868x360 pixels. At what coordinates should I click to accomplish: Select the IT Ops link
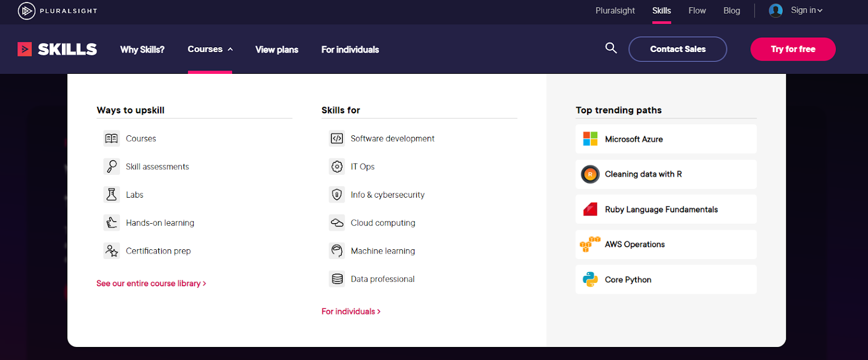[x=362, y=167]
